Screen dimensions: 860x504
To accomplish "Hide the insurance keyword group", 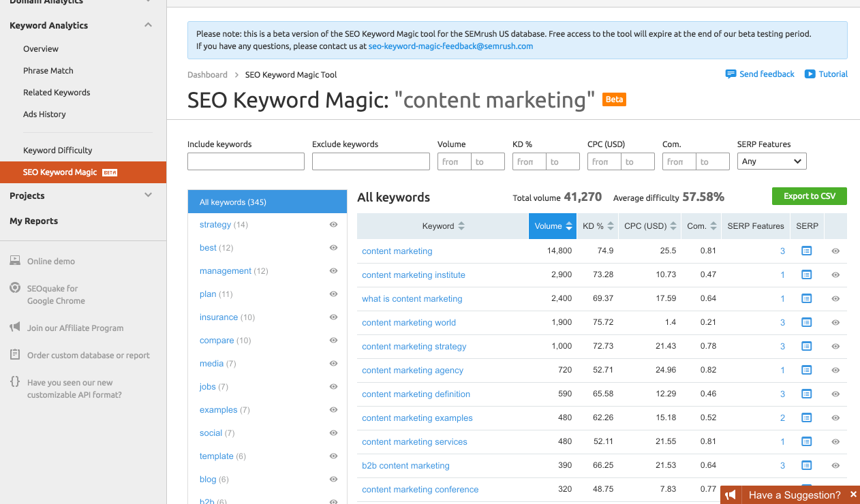I will pyautogui.click(x=334, y=317).
